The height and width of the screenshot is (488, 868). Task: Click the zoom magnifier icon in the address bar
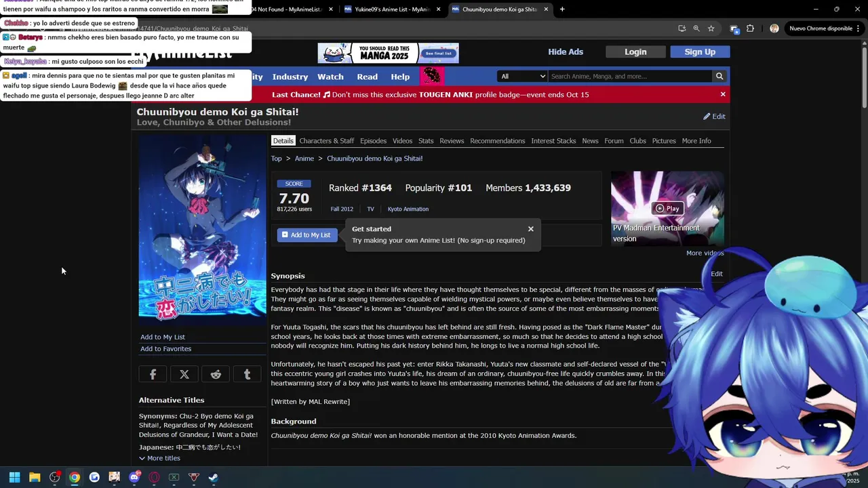point(696,28)
